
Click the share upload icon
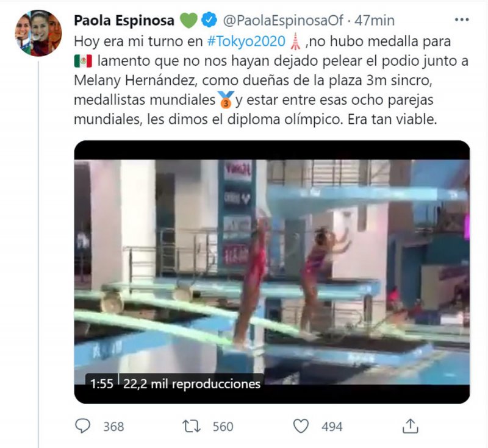410,426
